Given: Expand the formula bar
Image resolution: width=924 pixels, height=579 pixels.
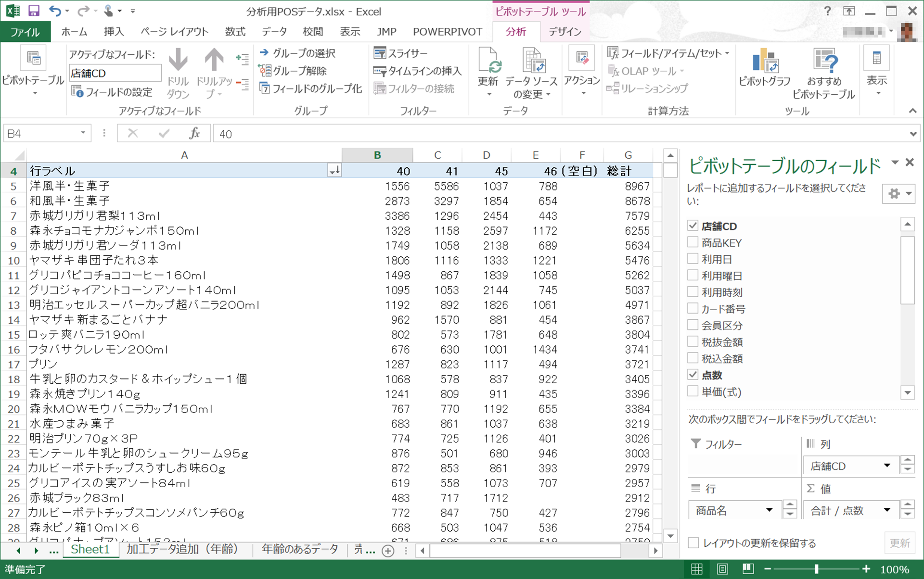Looking at the screenshot, I should (x=913, y=134).
